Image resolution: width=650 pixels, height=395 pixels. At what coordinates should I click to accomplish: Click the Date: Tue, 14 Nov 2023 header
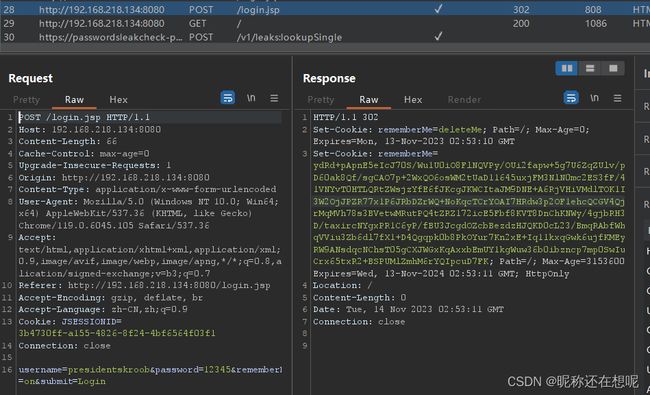(408, 310)
